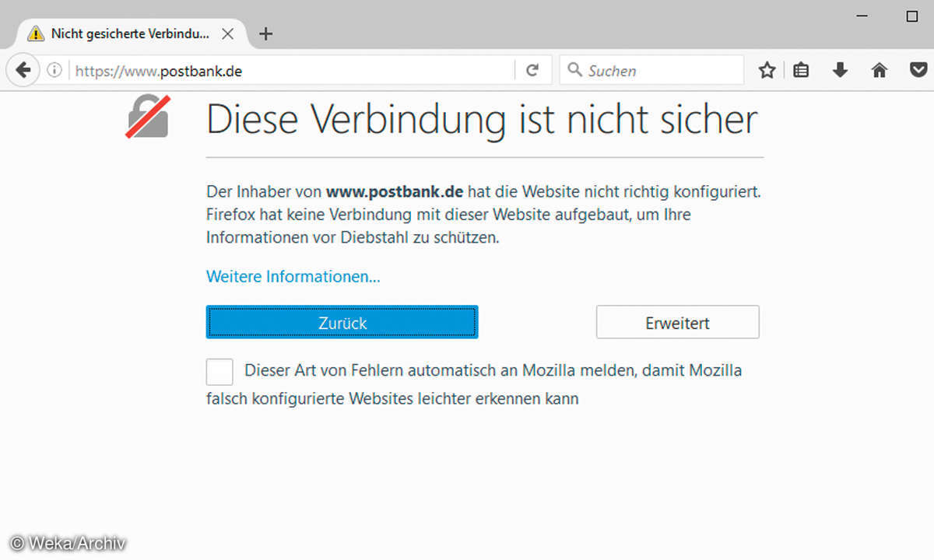Focus the address bar showing postbank.de

click(x=292, y=71)
